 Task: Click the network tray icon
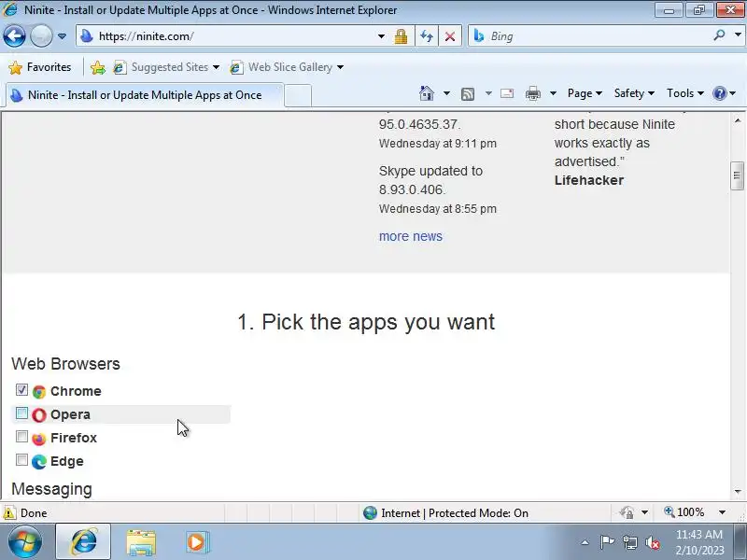[629, 542]
